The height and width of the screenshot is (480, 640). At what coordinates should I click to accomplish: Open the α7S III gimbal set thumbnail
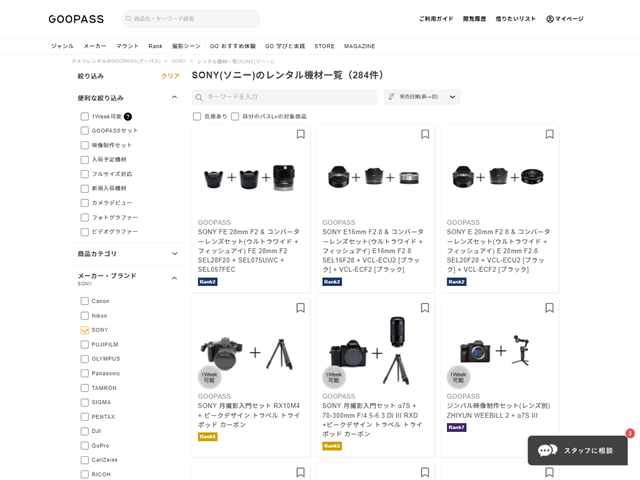pos(495,350)
